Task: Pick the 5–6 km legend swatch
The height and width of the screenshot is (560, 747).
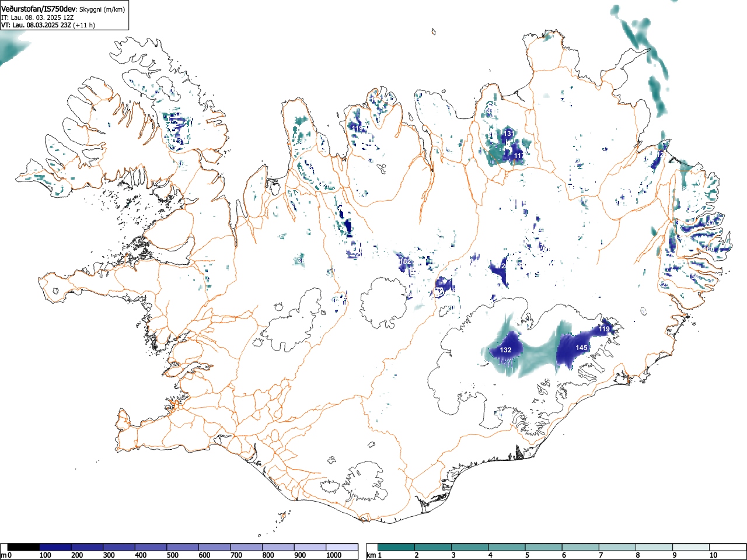Action: pyautogui.click(x=544, y=547)
